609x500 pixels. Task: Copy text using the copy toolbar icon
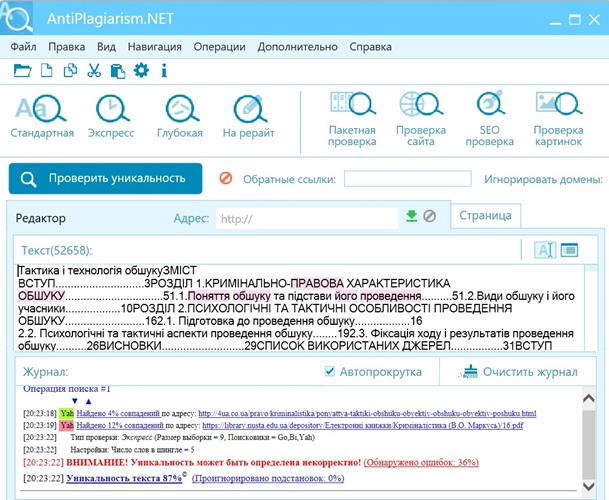point(70,71)
